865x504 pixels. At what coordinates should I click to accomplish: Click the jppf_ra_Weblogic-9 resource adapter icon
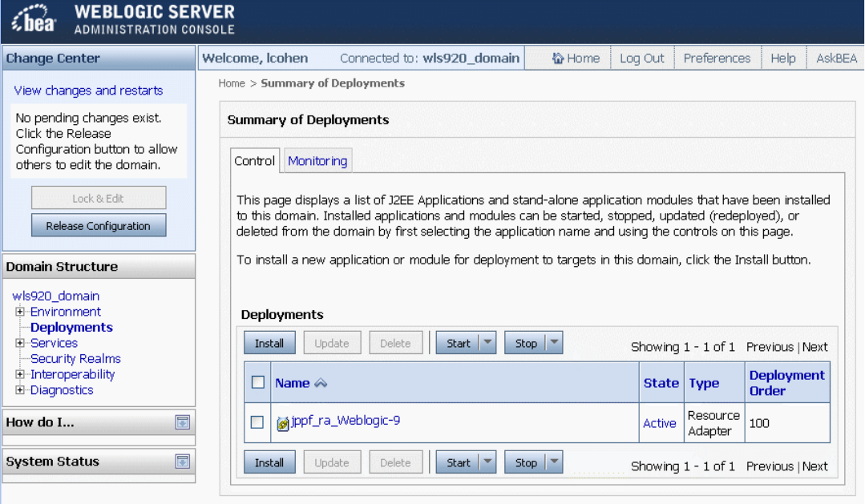tap(282, 423)
